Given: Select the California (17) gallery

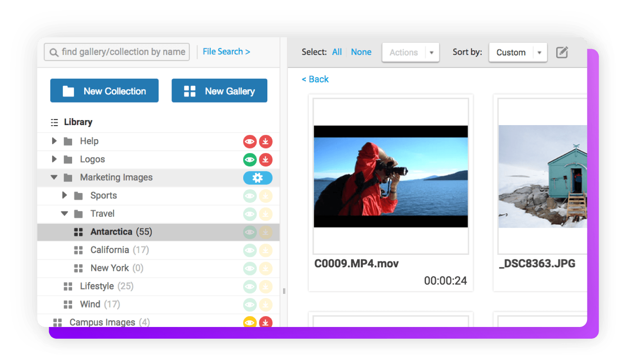Looking at the screenshot, I should click(x=158, y=250).
